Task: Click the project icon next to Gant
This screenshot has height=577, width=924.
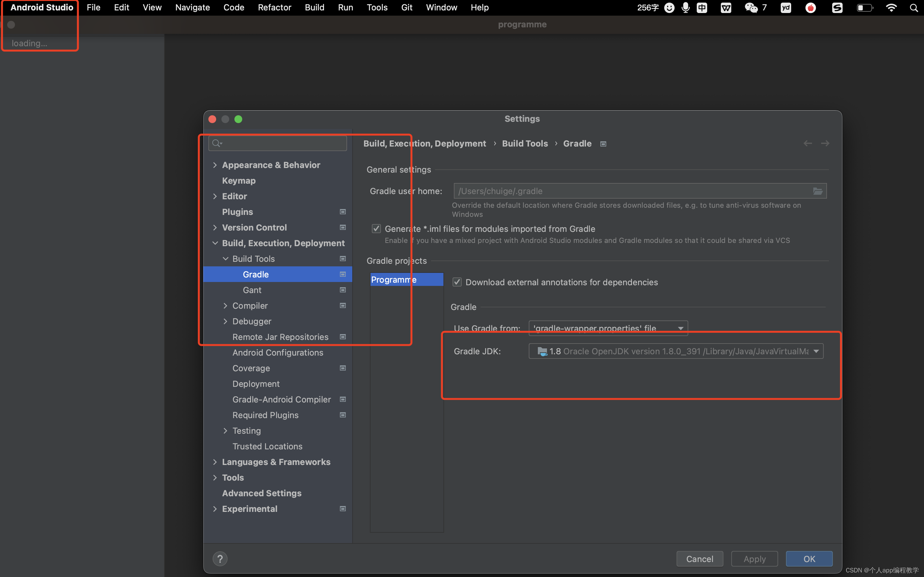Action: tap(343, 290)
